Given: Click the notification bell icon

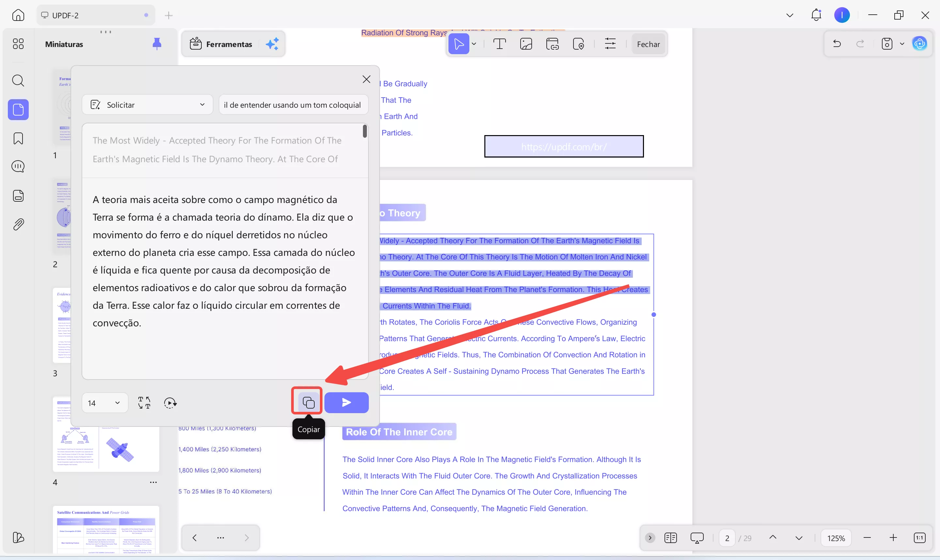Looking at the screenshot, I should click(x=816, y=15).
